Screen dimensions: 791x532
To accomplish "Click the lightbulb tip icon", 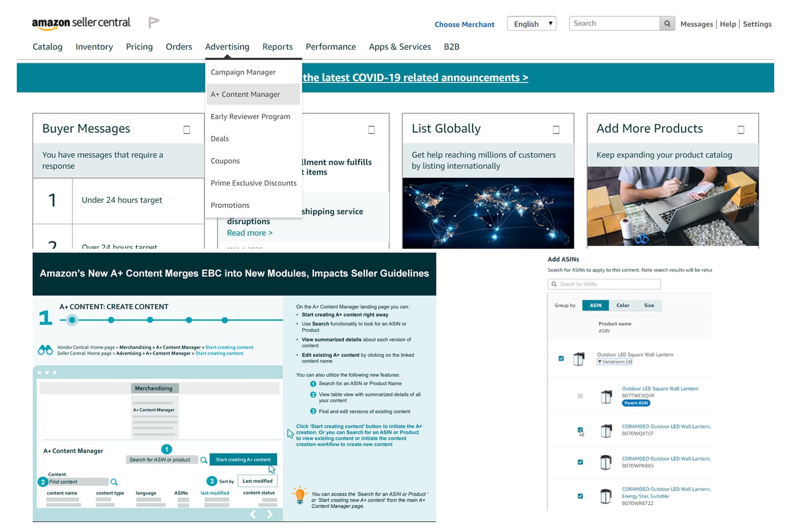I will coord(300,495).
